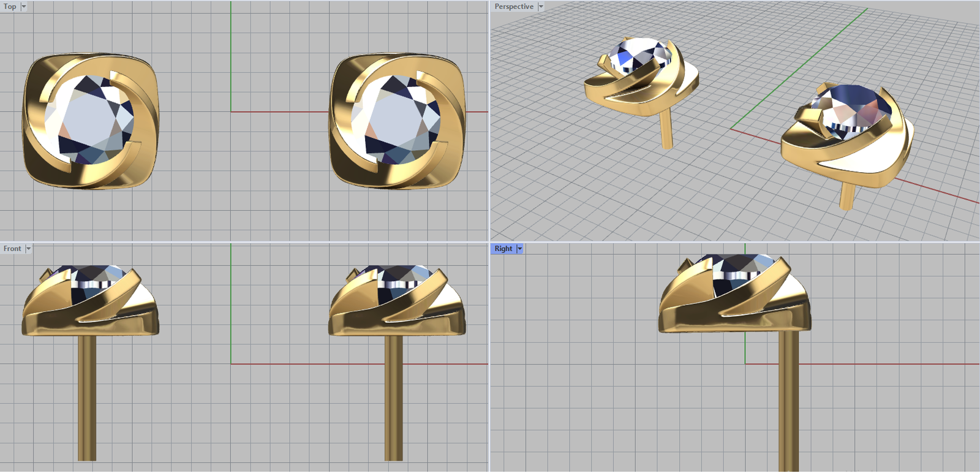Click the Perspective viewport title label
The width and height of the screenshot is (980, 473).
513,7
